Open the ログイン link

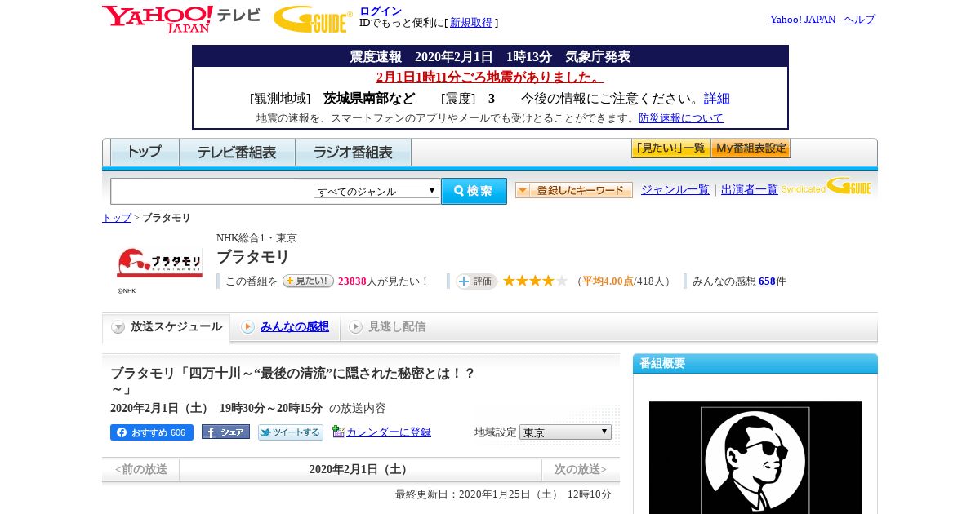pos(381,11)
